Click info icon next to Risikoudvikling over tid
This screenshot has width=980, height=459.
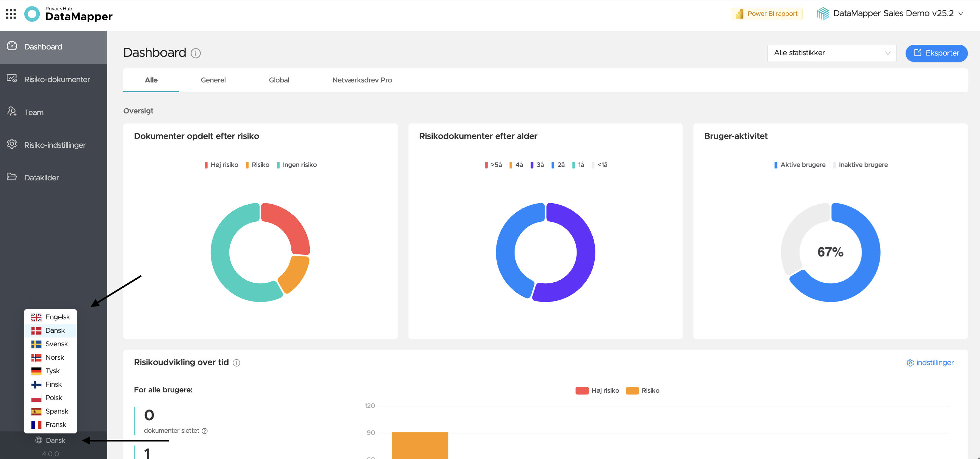(x=236, y=363)
